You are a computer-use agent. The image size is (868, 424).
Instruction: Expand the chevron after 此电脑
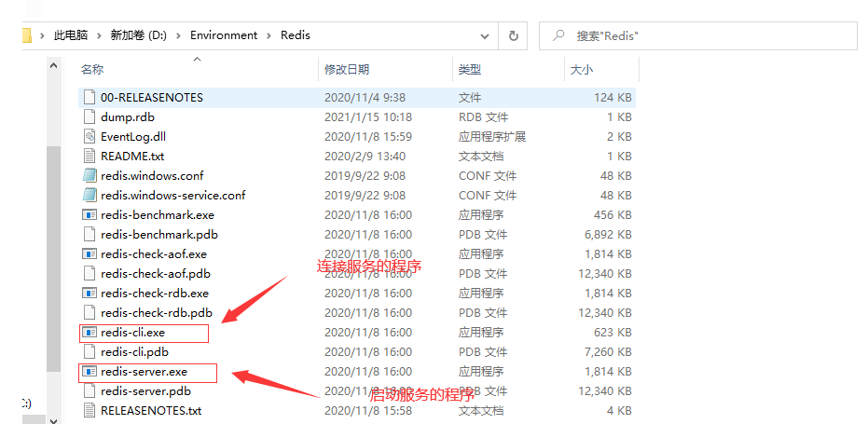[100, 35]
